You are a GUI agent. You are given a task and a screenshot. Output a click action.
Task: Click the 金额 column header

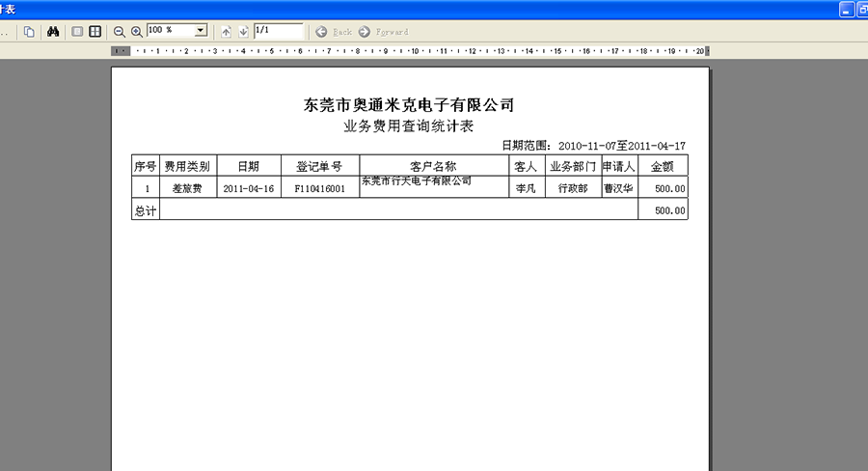coord(663,166)
